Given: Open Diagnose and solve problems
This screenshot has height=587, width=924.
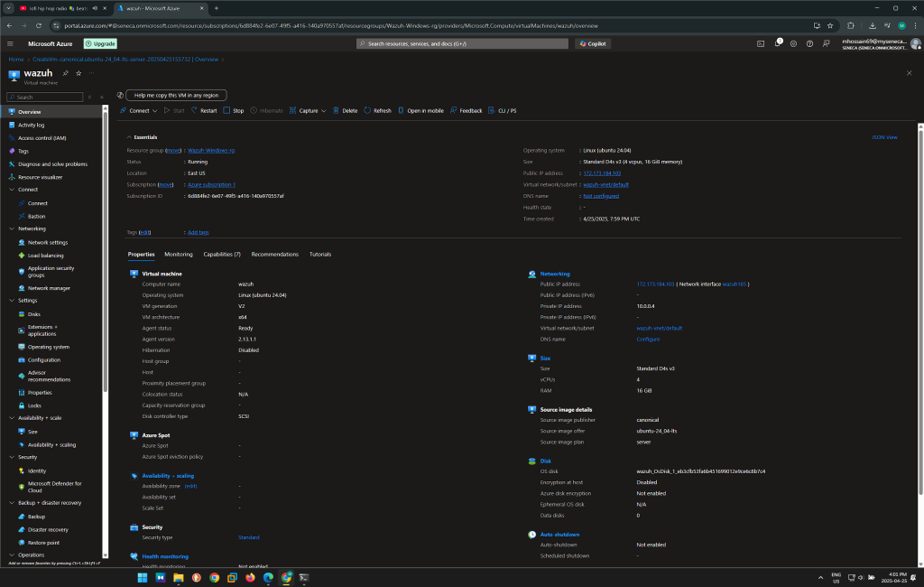Looking at the screenshot, I should click(x=52, y=164).
